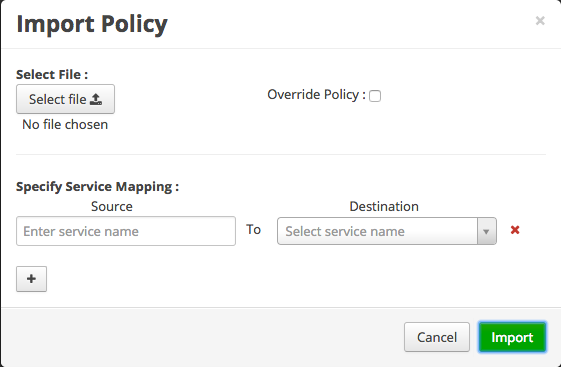Screen dimensions: 561x367
Task: Open the Destination dropdown arrow
Action: click(x=486, y=231)
